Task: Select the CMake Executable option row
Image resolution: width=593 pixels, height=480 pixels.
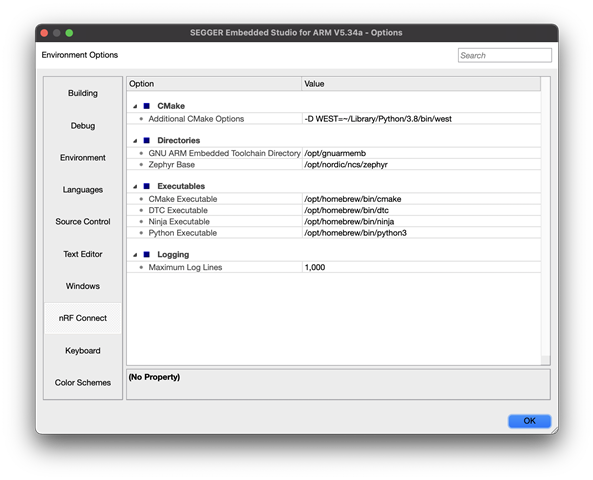Action: coord(334,199)
